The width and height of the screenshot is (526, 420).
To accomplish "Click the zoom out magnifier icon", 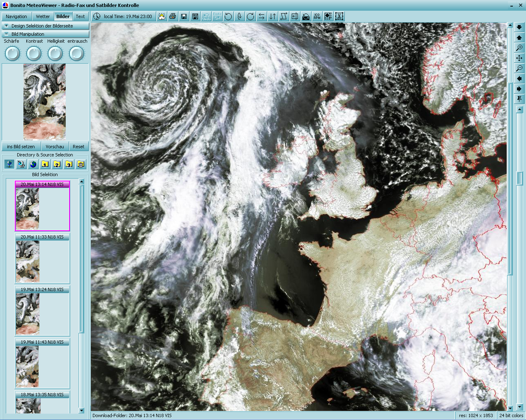I will pos(519,69).
